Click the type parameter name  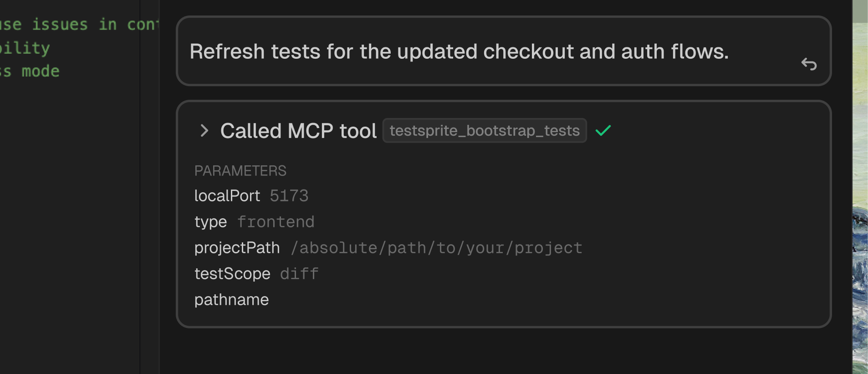click(210, 222)
